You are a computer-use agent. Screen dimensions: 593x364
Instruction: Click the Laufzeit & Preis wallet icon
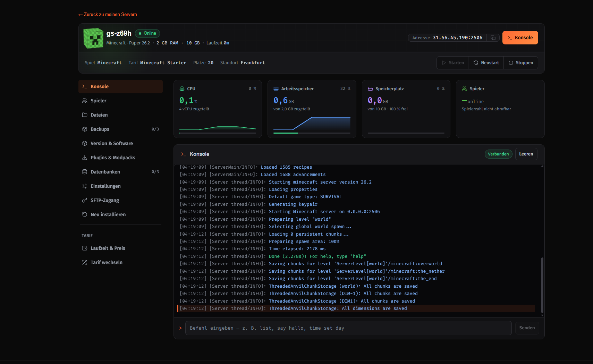[85, 248]
